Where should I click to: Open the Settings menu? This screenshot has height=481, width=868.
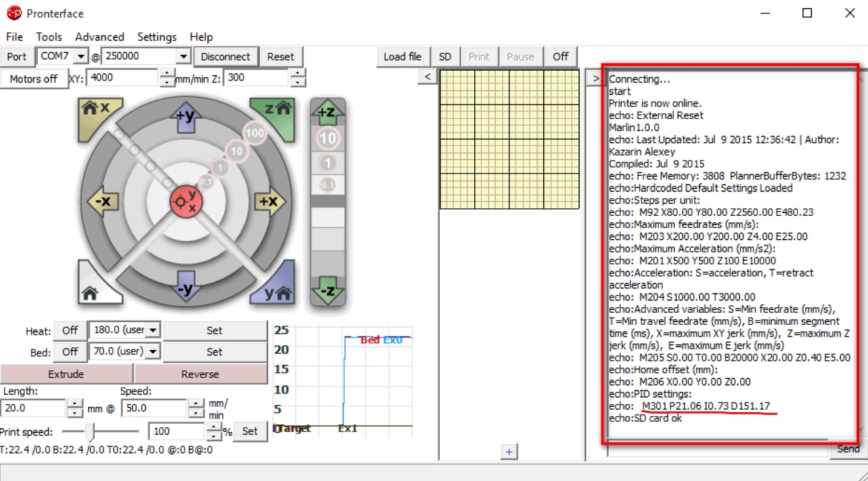pos(157,37)
